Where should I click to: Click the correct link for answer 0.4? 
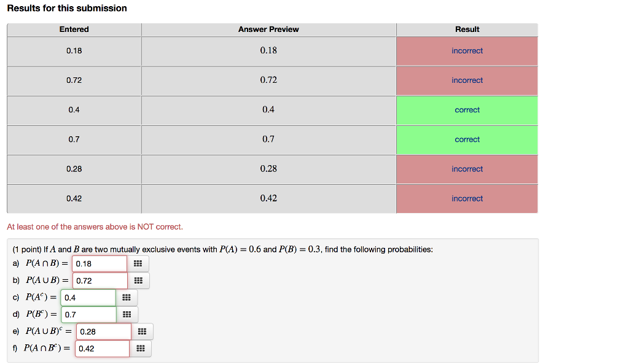[467, 109]
